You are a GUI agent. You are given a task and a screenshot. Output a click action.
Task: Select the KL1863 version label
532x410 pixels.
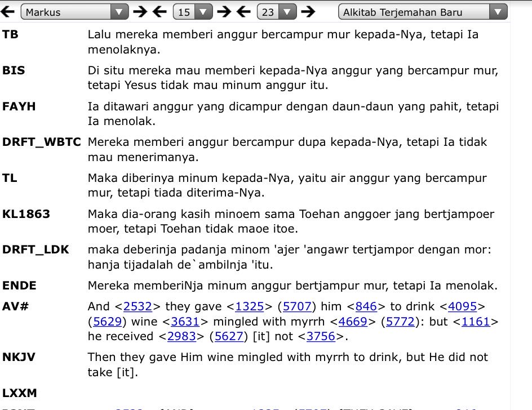pos(26,214)
